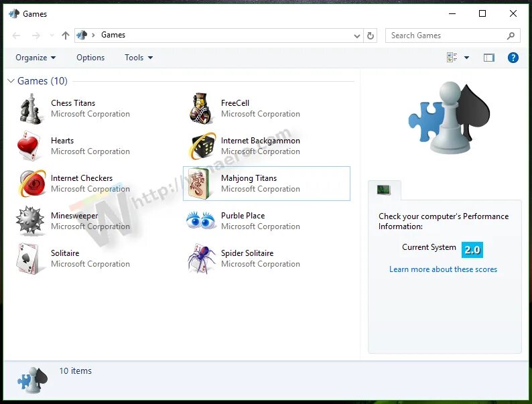Collapse the Games (10) group
532x404 pixels.
coord(11,80)
